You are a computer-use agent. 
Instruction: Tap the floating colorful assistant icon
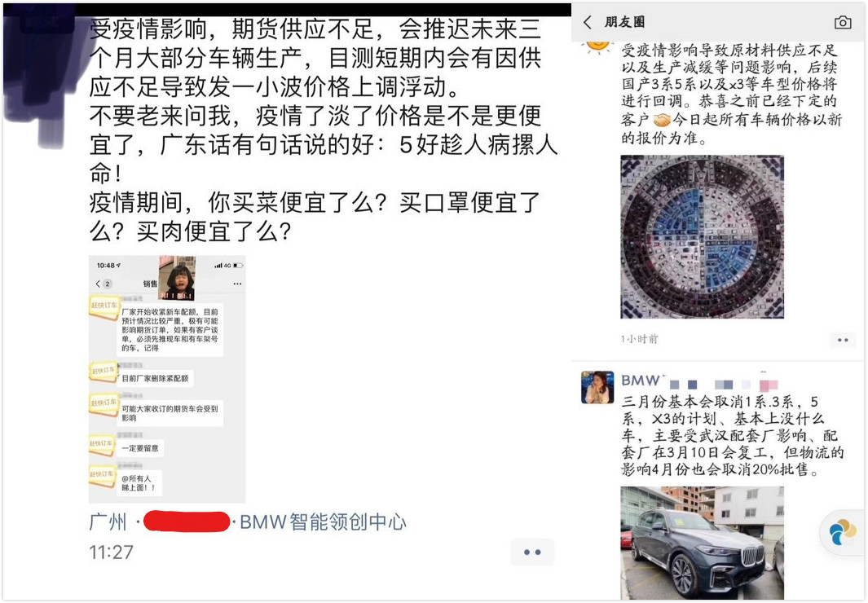[843, 532]
